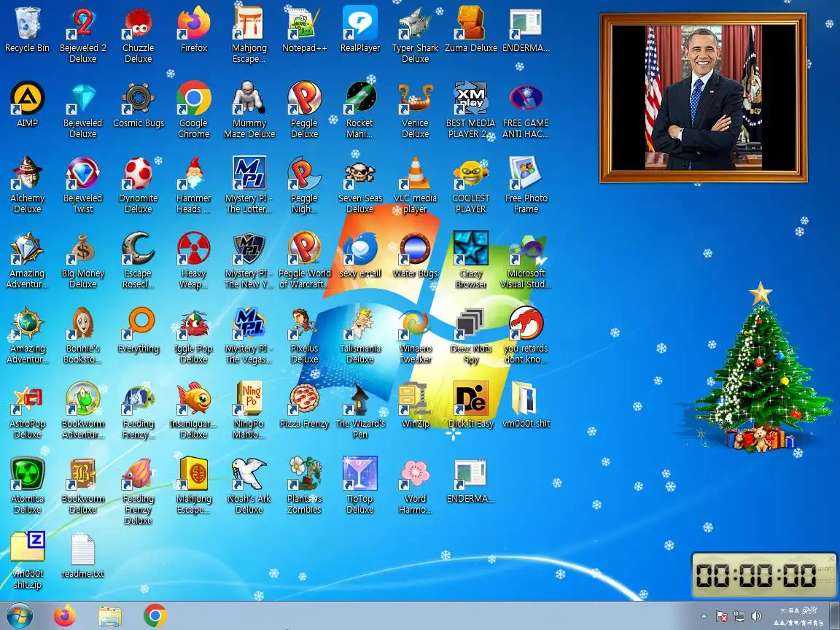Screen dimensions: 840x630
Task: Select the vm0b0t shit.zip archive
Action: [27, 560]
